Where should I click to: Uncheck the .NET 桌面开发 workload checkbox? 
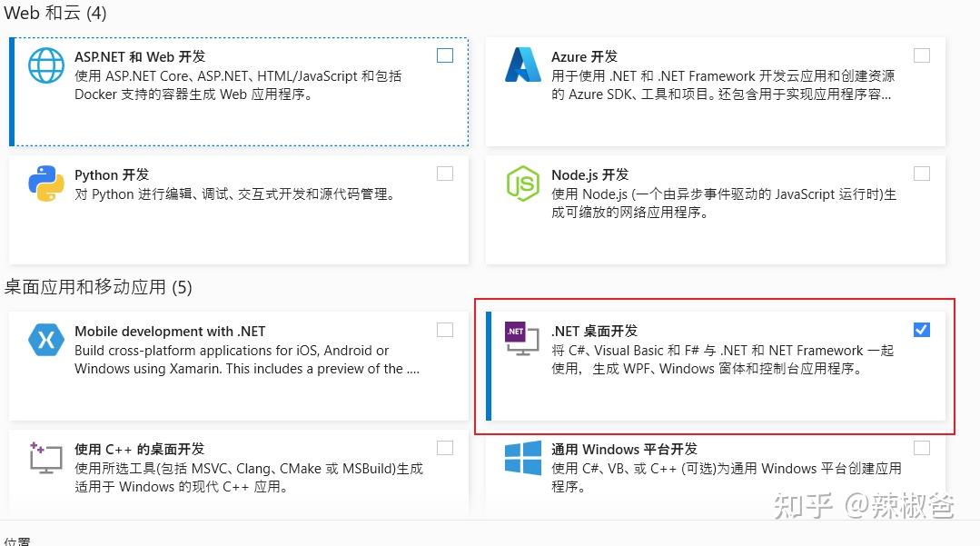click(x=922, y=330)
